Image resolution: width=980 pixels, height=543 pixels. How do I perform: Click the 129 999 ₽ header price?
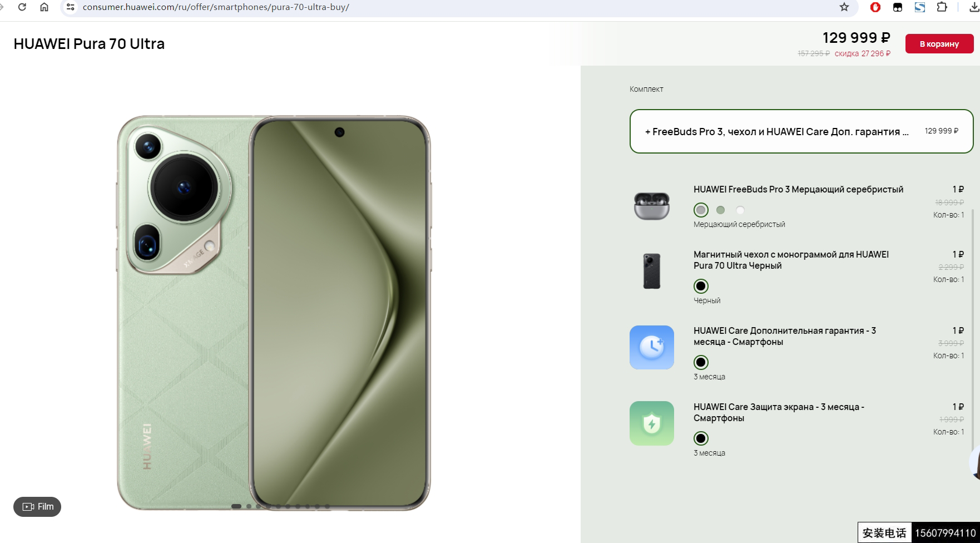pyautogui.click(x=857, y=38)
